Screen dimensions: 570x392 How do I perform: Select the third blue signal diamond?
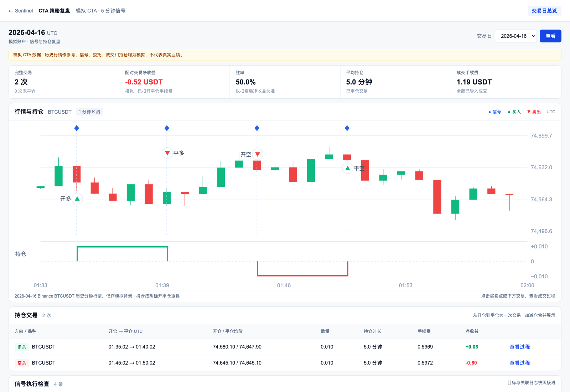click(x=257, y=128)
